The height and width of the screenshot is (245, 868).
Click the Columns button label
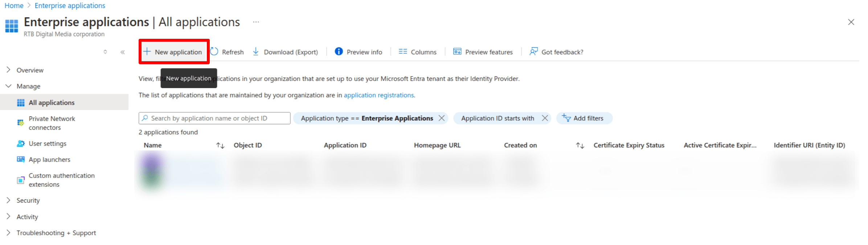click(423, 52)
